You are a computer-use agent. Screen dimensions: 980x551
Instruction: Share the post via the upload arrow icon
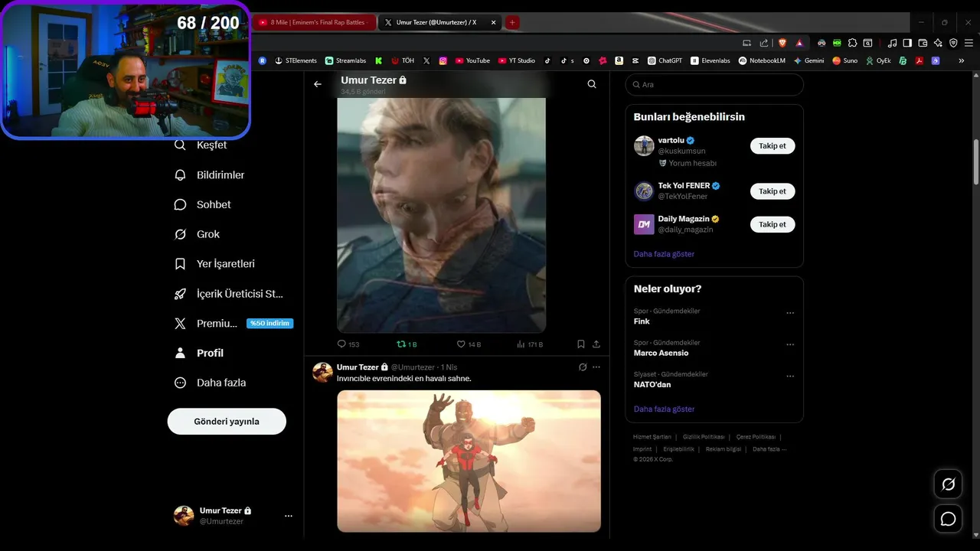point(596,344)
